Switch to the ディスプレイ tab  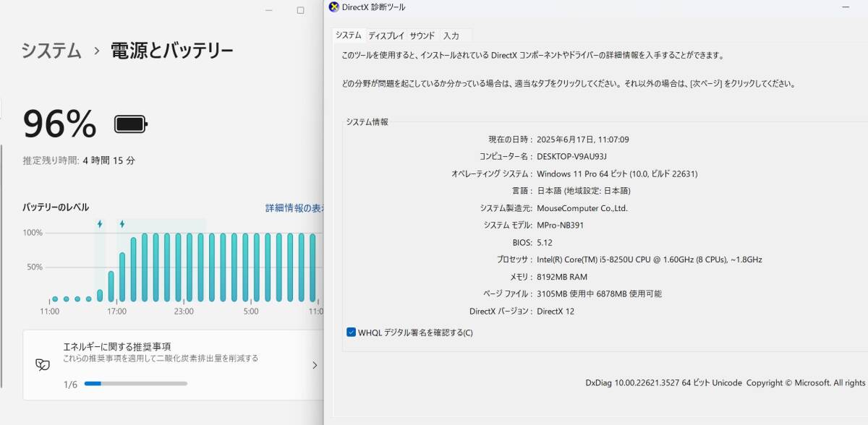[x=386, y=35]
